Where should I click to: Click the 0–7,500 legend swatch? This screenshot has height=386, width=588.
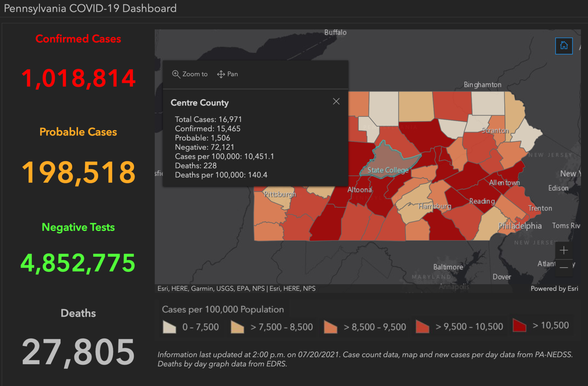pos(169,326)
